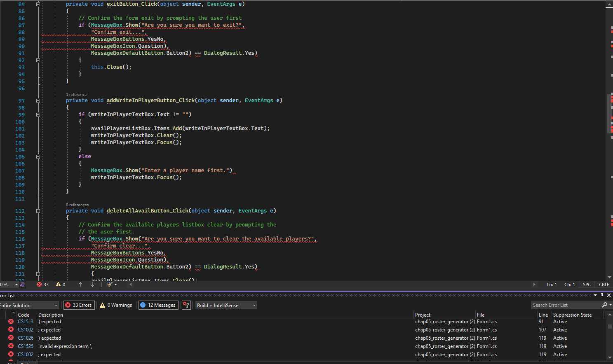This screenshot has width=613, height=364.
Task: Close the Error List panel
Action: click(609, 295)
